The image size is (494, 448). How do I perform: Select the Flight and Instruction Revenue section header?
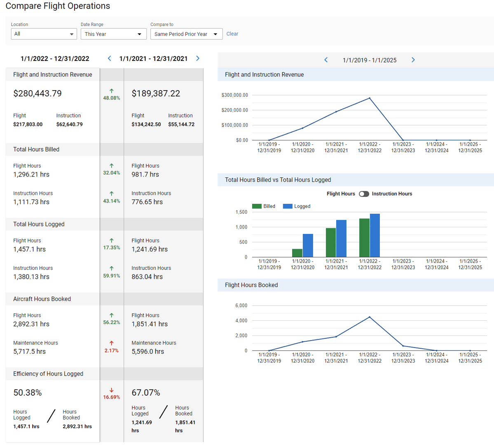pos(52,74)
